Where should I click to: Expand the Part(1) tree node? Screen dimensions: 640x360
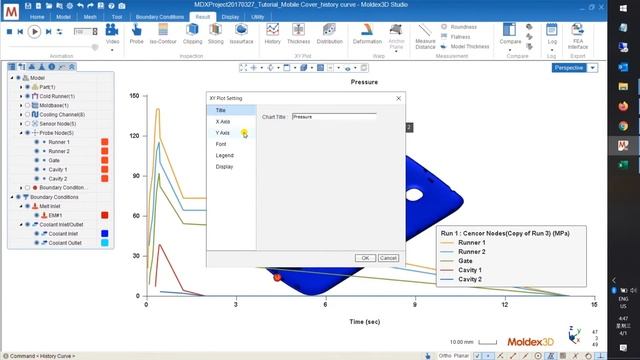[x=21, y=87]
